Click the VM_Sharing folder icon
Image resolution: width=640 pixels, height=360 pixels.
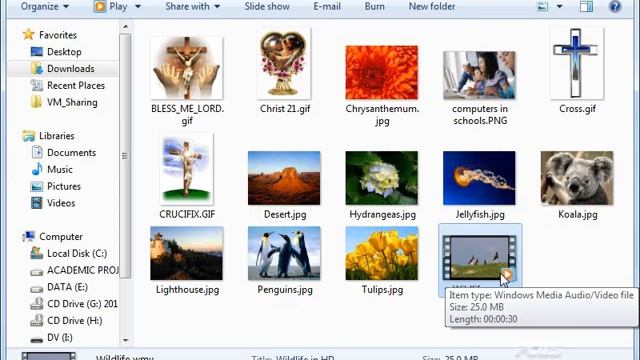pyautogui.click(x=36, y=102)
